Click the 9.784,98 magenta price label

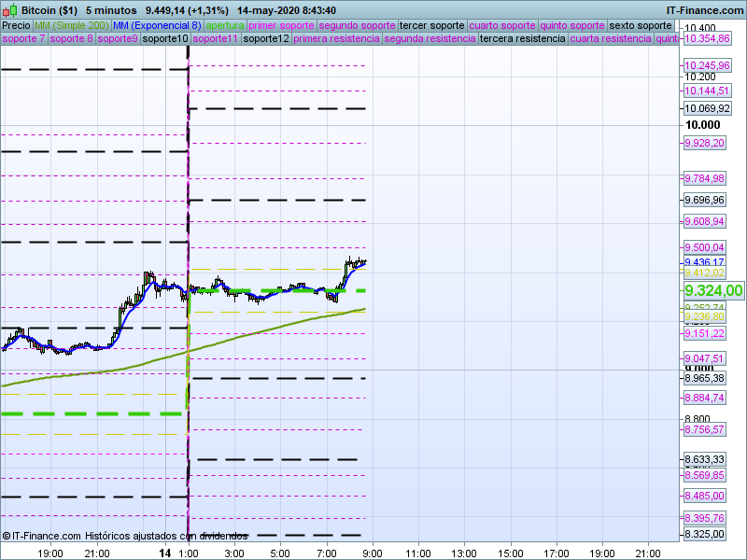coord(705,178)
